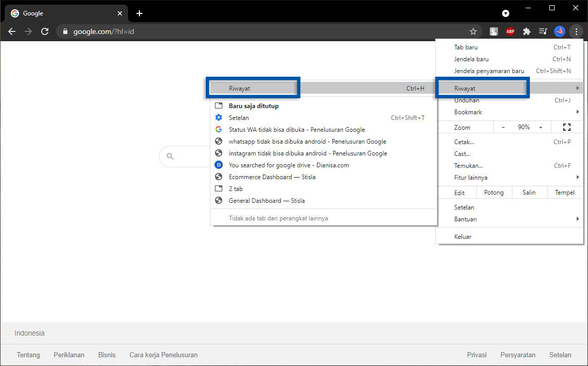The width and height of the screenshot is (588, 366).
Task: Click the bookmark star icon
Action: coord(473,31)
